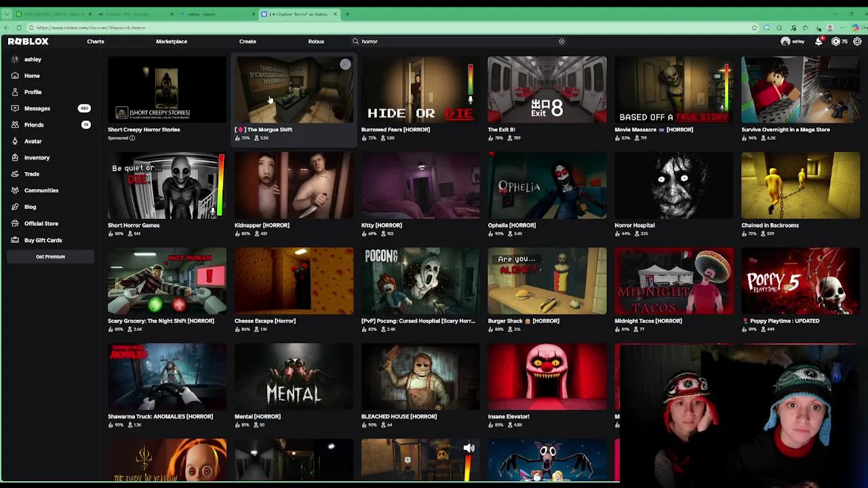Click the 'Cheese Escape [Horror]' title
This screenshot has height=488, width=868.
(265, 321)
